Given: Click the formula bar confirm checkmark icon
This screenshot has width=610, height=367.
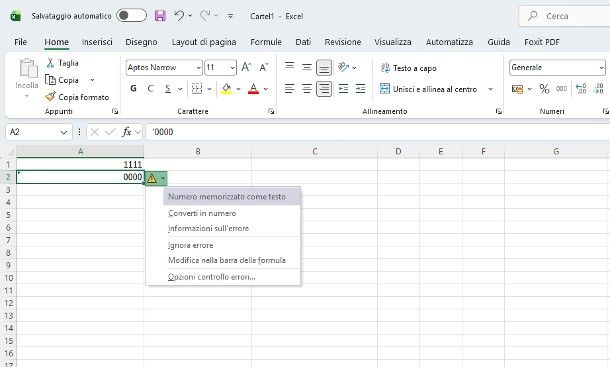Looking at the screenshot, I should tap(110, 132).
